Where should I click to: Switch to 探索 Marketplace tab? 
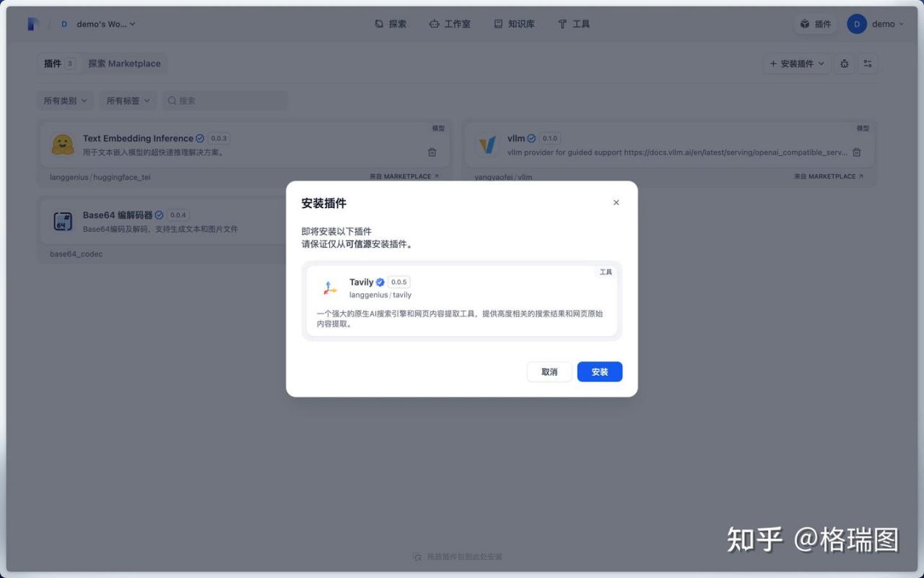pyautogui.click(x=124, y=64)
